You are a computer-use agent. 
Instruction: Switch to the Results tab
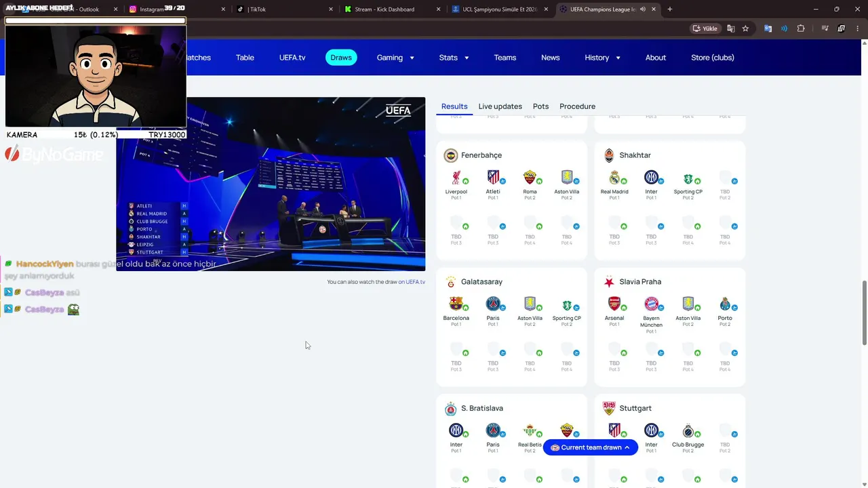tap(454, 106)
